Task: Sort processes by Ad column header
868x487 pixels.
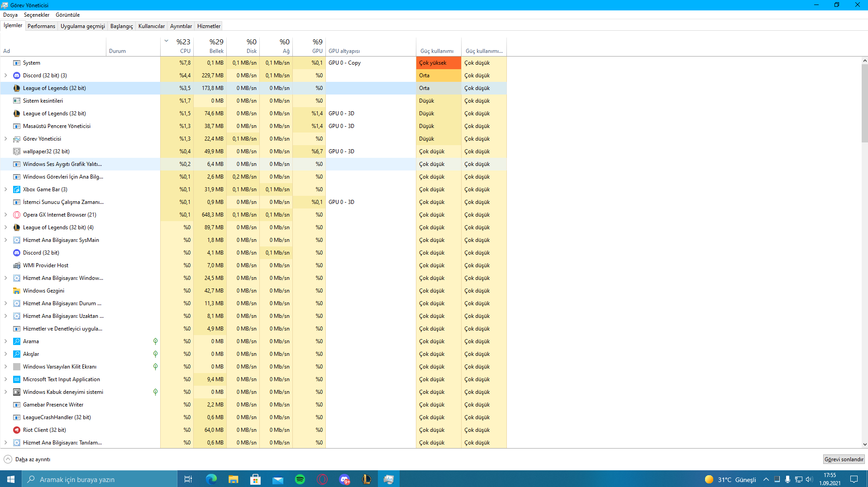Action: [53, 46]
